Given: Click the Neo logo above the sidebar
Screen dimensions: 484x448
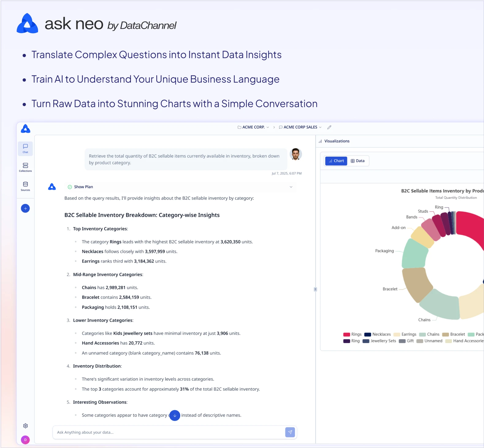Looking at the screenshot, I should coord(25,129).
